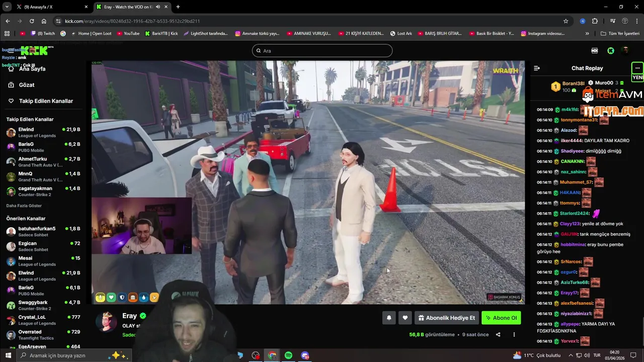
Task: Open user profile avatar in Kick header
Action: pyautogui.click(x=625, y=51)
